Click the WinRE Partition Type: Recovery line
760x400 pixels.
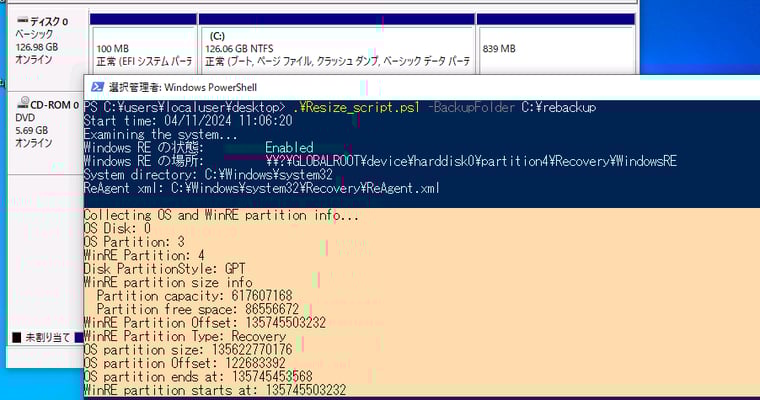point(185,336)
